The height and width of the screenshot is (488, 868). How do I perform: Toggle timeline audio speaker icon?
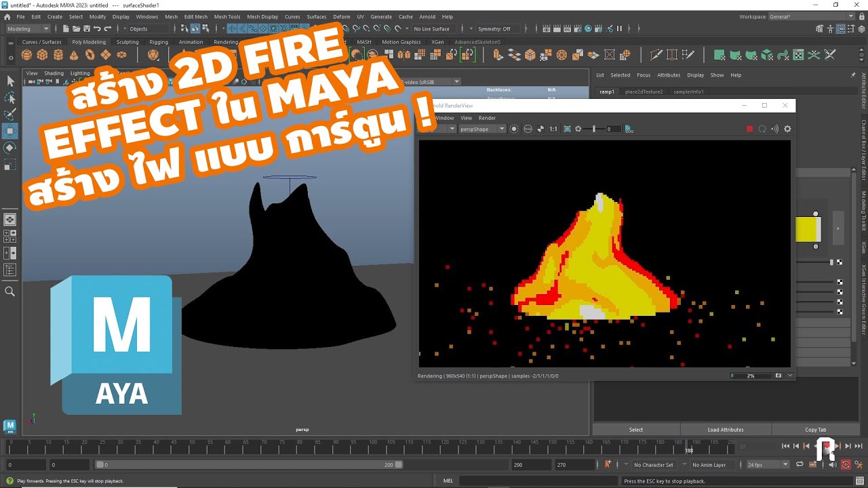[x=833, y=464]
